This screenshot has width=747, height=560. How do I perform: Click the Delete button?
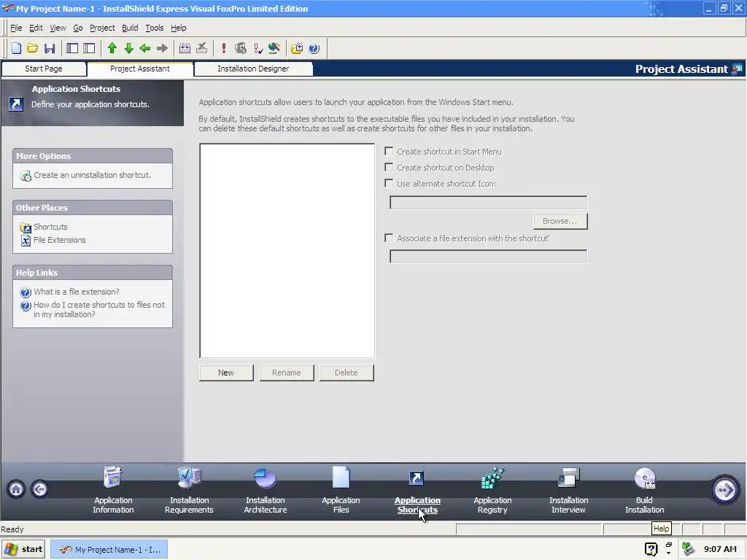(347, 373)
